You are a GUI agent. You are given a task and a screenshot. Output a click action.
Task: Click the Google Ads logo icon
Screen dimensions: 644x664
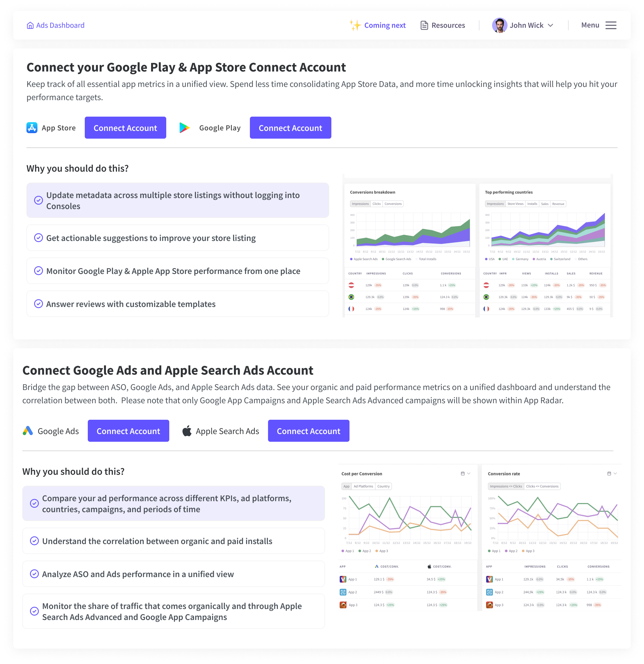pos(28,430)
